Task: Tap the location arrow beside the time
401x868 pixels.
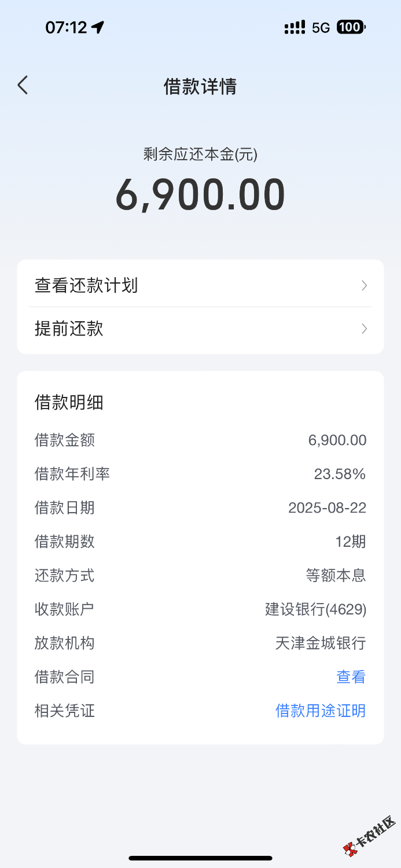Action: pyautogui.click(x=98, y=27)
